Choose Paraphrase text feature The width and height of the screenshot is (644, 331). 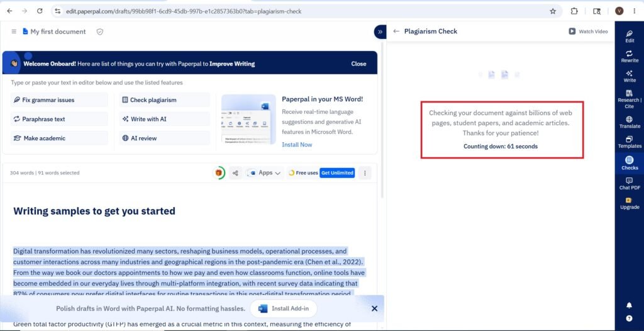(59, 119)
